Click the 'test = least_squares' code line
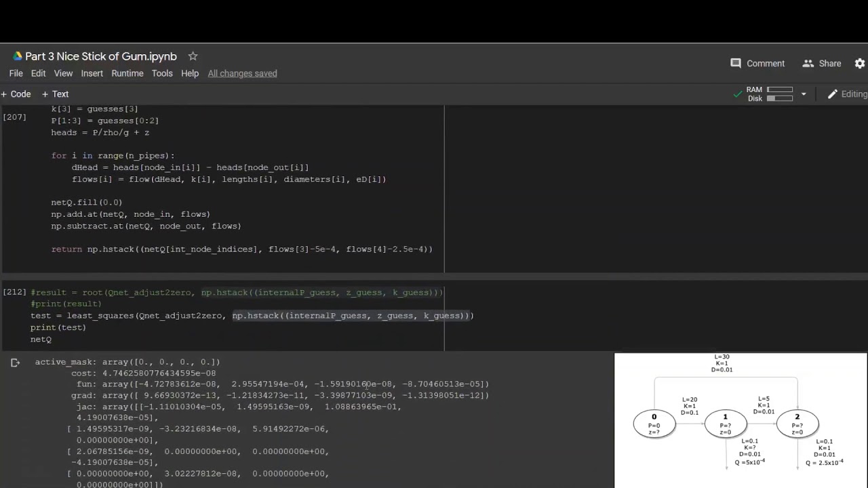This screenshot has width=868, height=488. click(x=252, y=315)
